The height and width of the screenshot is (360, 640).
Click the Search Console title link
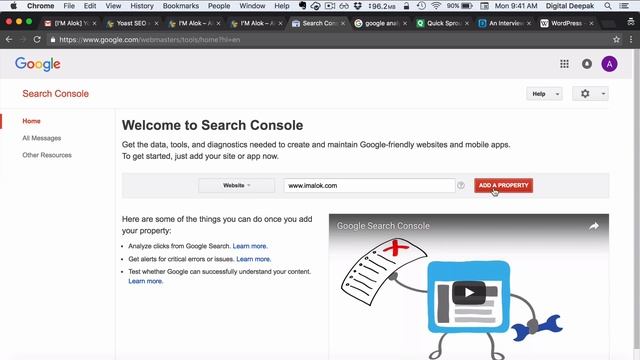[x=56, y=94]
